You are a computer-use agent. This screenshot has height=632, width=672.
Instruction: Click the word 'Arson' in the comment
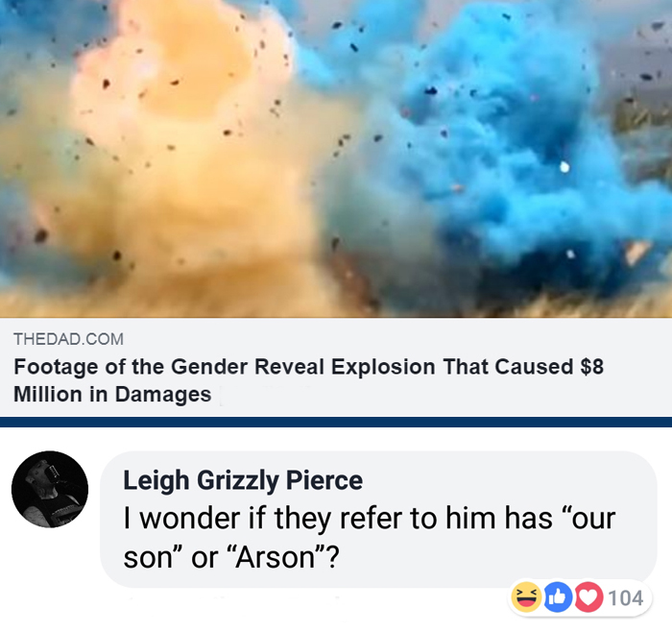click(x=276, y=557)
